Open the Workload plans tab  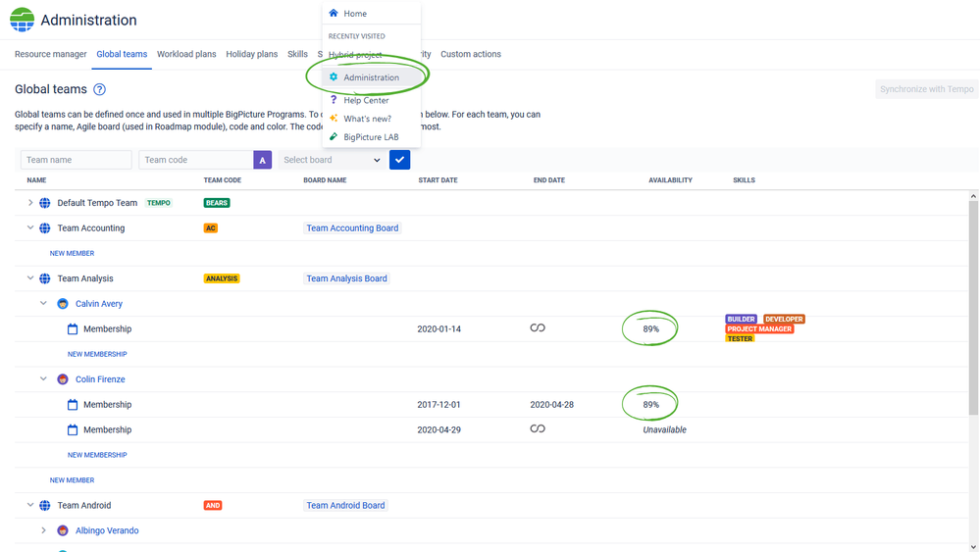[x=186, y=54]
